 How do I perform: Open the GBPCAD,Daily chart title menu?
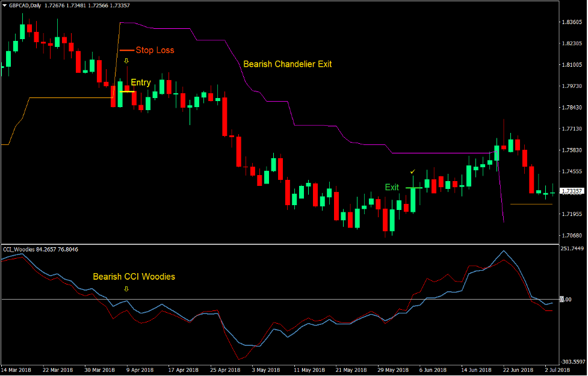click(x=24, y=5)
